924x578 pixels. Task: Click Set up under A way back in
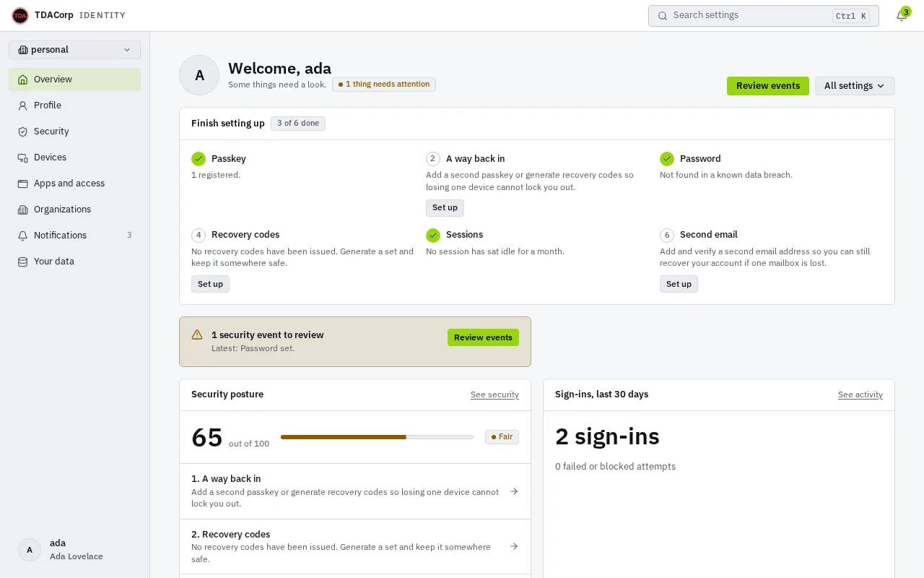point(445,208)
